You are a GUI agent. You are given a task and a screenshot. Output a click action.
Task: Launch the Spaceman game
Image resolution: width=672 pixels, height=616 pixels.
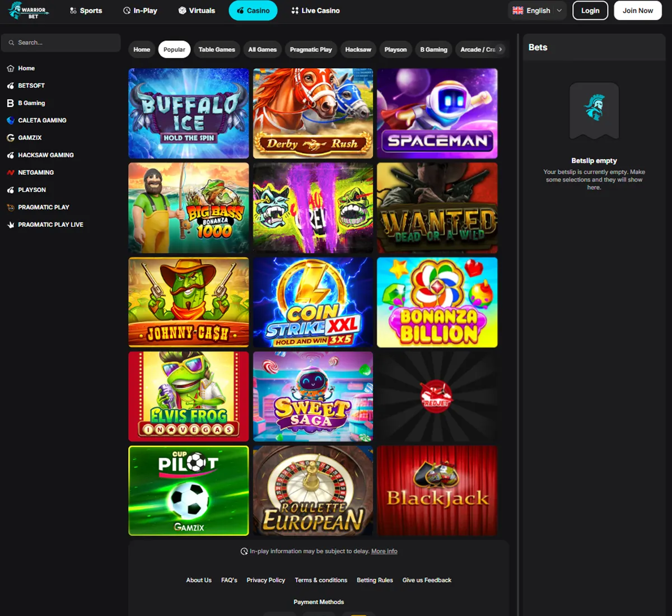(437, 114)
